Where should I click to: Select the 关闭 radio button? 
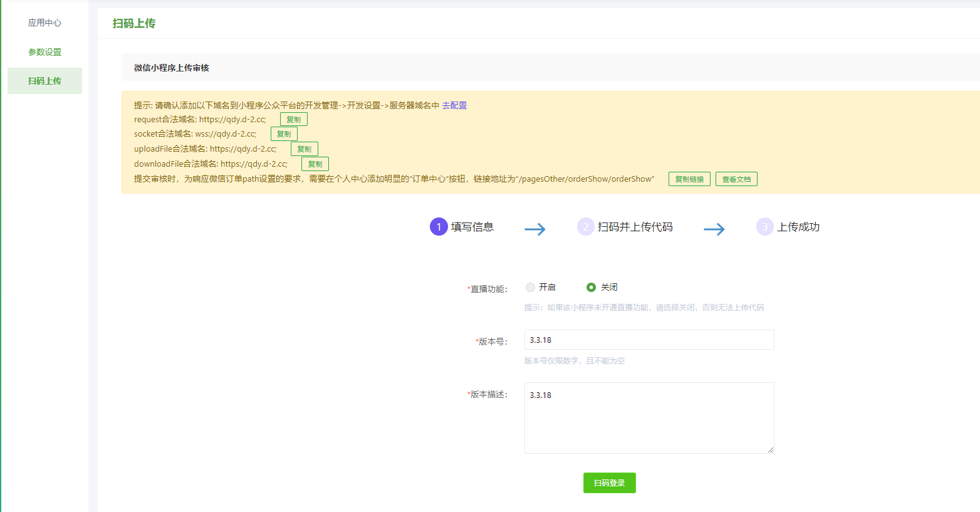(x=591, y=287)
